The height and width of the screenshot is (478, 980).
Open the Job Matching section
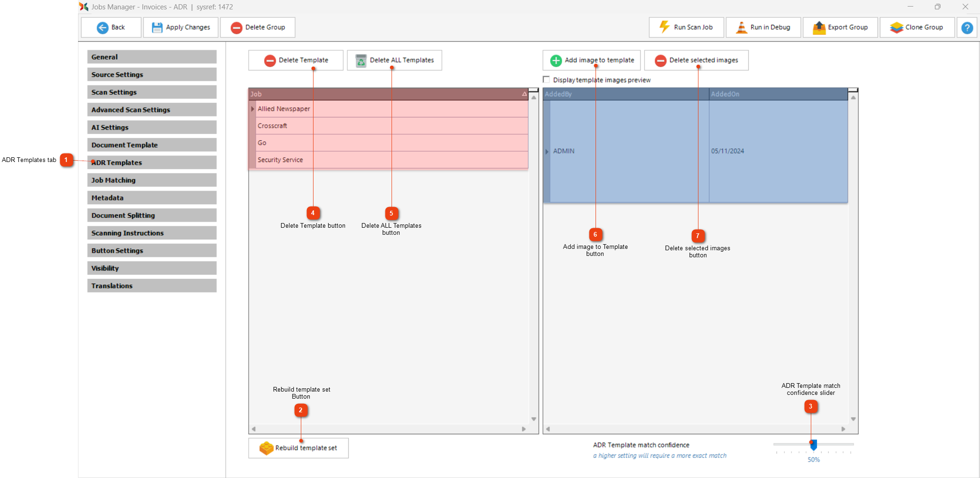(x=151, y=180)
